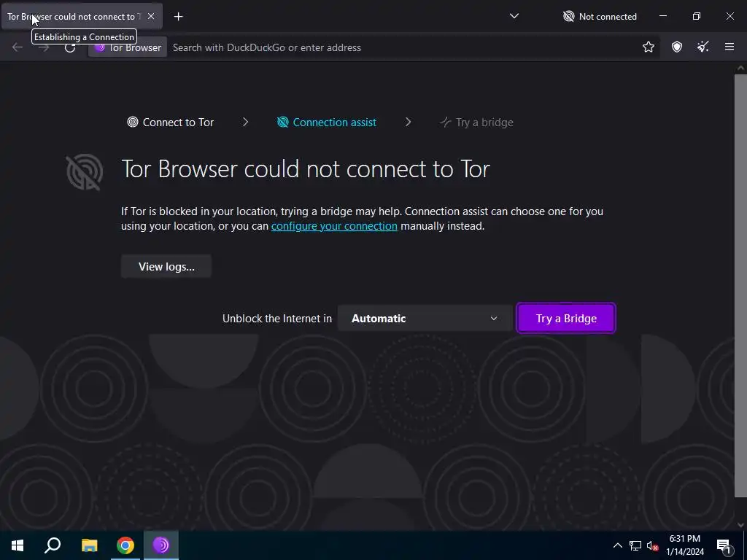Open Windows taskbar search
This screenshot has height=560, width=747.
tap(53, 545)
